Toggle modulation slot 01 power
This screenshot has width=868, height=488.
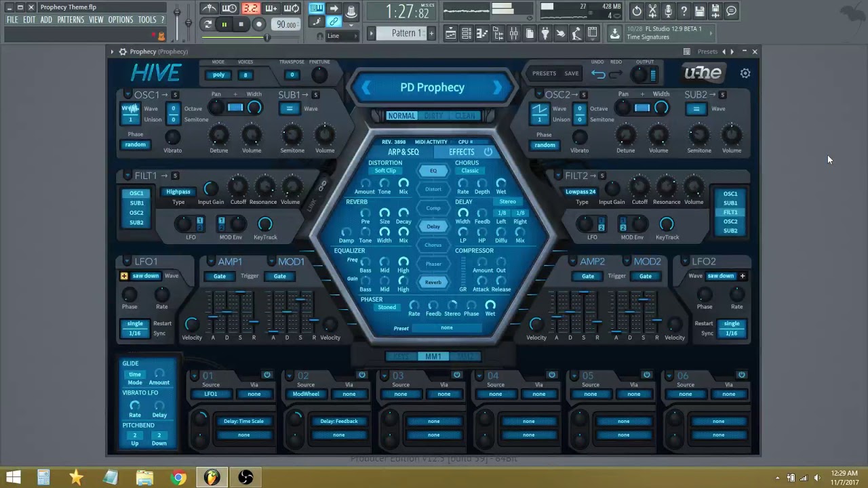pos(267,375)
